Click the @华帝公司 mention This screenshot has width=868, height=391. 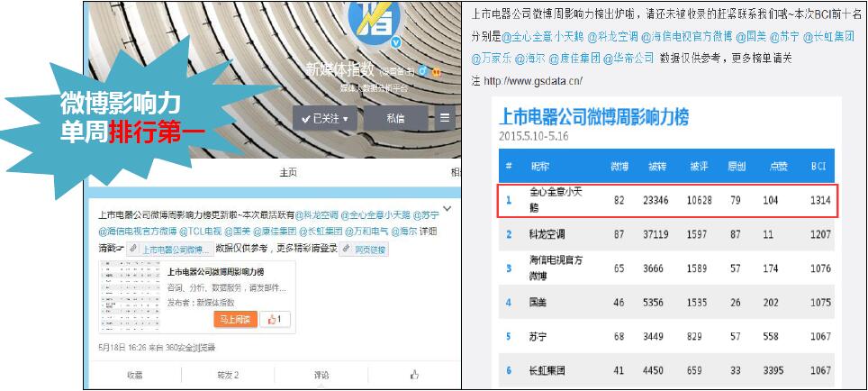point(628,59)
